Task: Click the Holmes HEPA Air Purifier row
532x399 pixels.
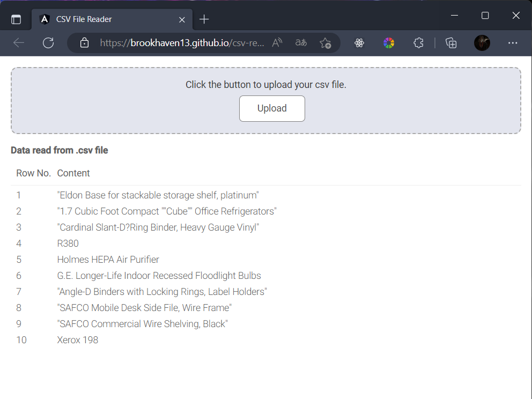Action: coord(108,260)
